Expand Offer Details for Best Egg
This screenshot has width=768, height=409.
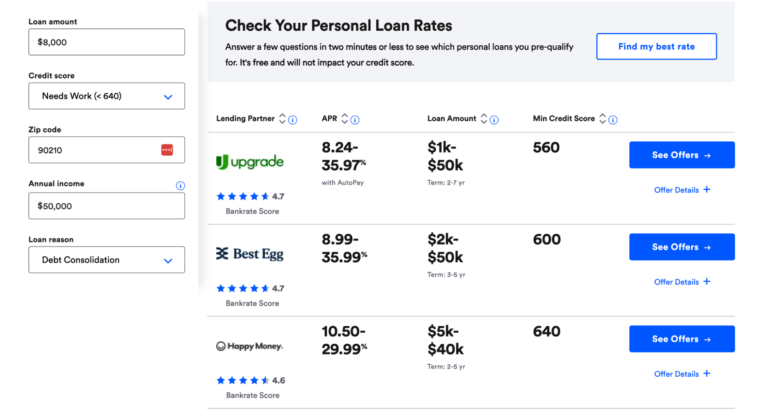click(x=682, y=282)
